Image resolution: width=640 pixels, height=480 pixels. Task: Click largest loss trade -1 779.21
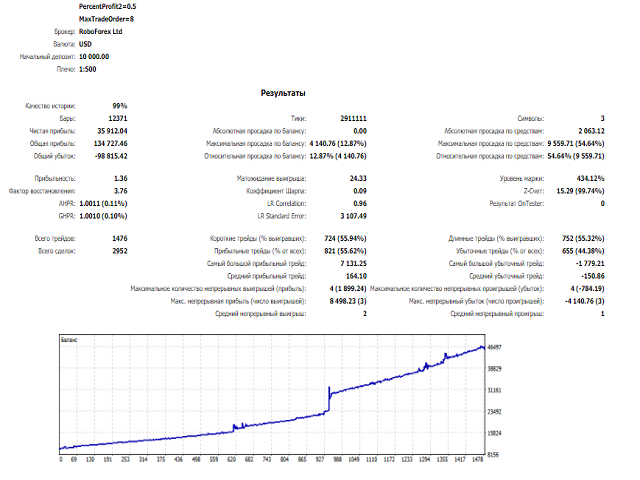click(590, 264)
